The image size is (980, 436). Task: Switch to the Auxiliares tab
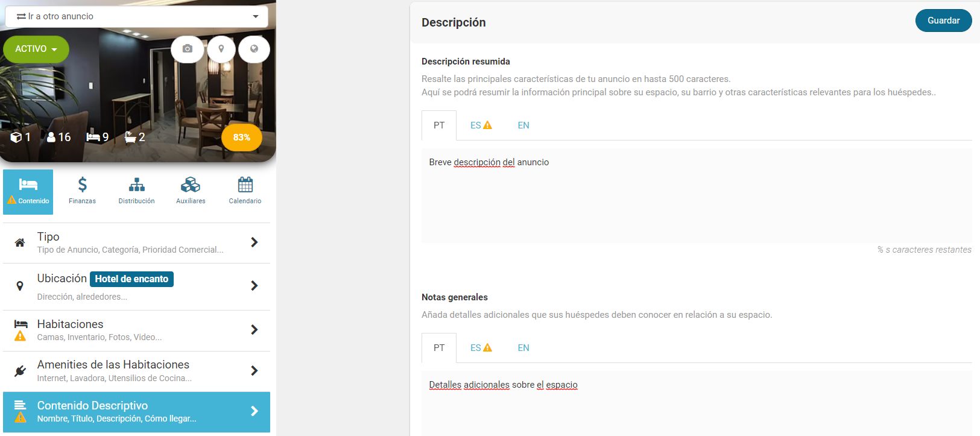(191, 192)
